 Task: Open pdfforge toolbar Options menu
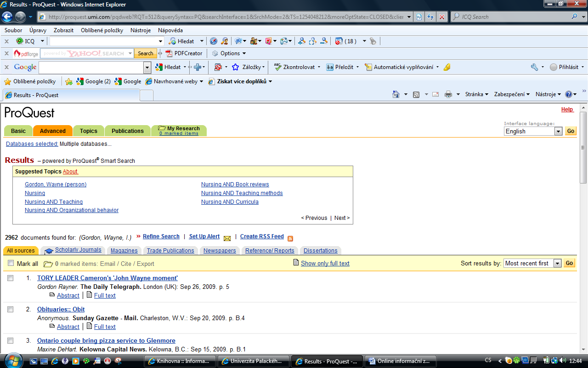point(229,53)
